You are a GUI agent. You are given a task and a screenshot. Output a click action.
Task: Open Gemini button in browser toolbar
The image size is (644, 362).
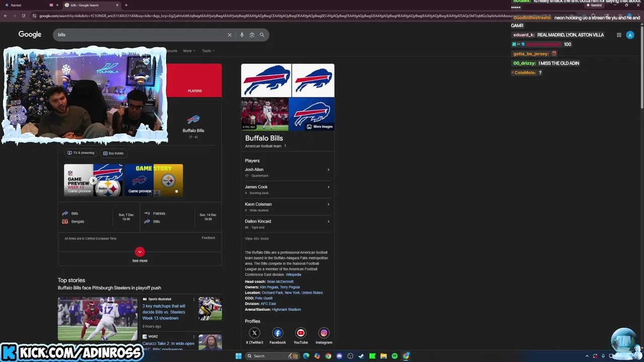pyautogui.click(x=594, y=5)
